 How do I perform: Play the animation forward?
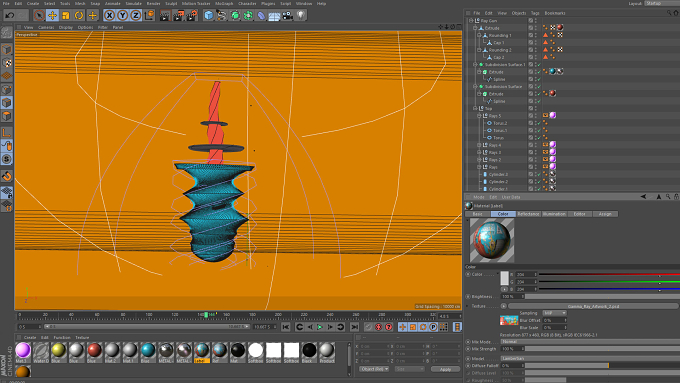320,327
